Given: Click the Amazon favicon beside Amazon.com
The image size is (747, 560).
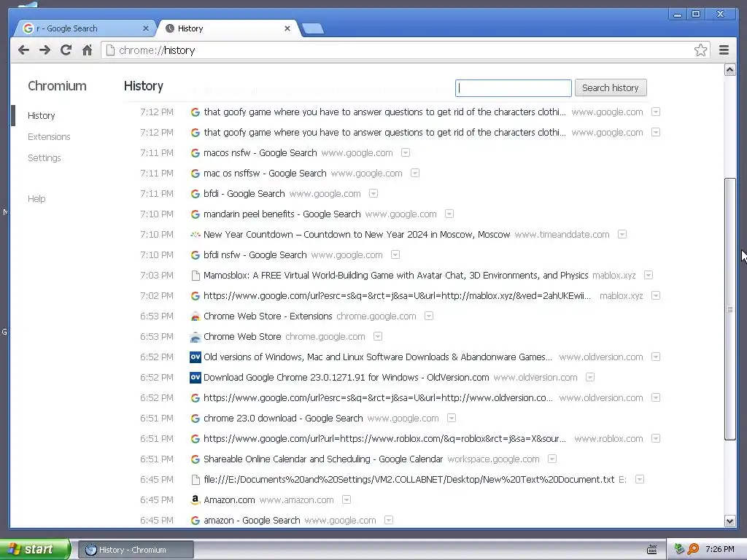Looking at the screenshot, I should pyautogui.click(x=196, y=500).
